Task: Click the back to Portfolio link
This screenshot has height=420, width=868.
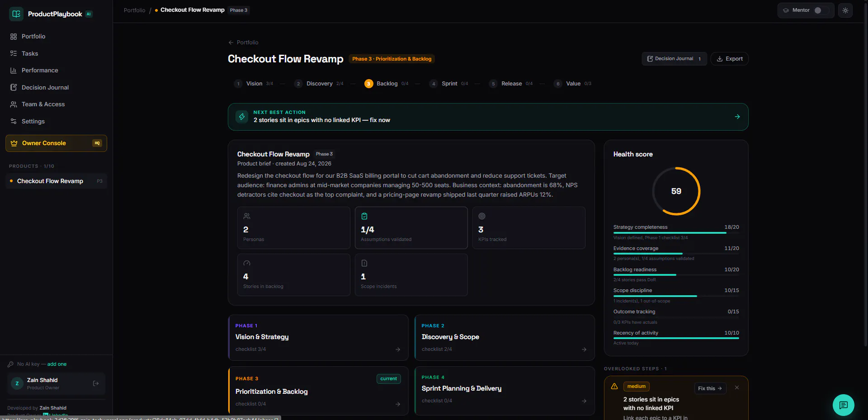Action: coord(243,42)
